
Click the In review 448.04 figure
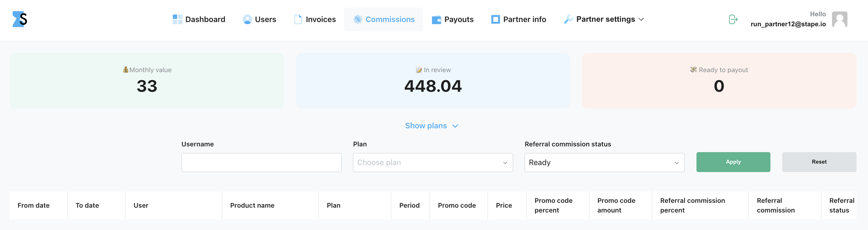click(x=433, y=86)
